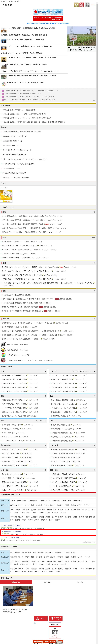Image resolution: width=98 pixels, height=644 pixels.
Task: Click the Kashiwa Reysol team logo
Action: coord(3,350)
